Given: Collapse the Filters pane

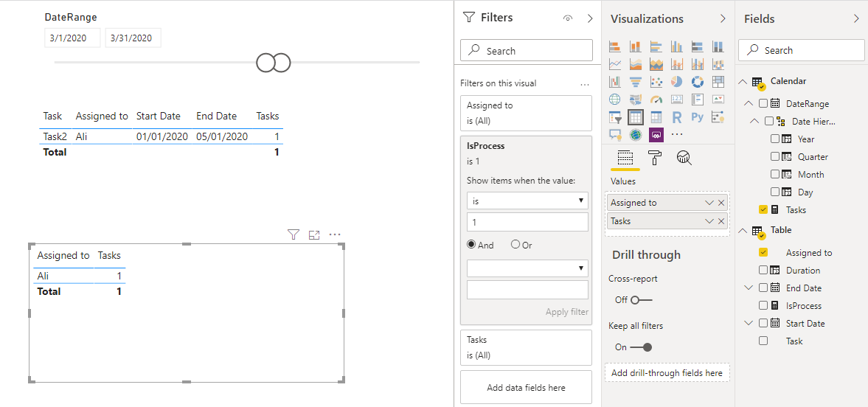Looking at the screenshot, I should coord(589,18).
